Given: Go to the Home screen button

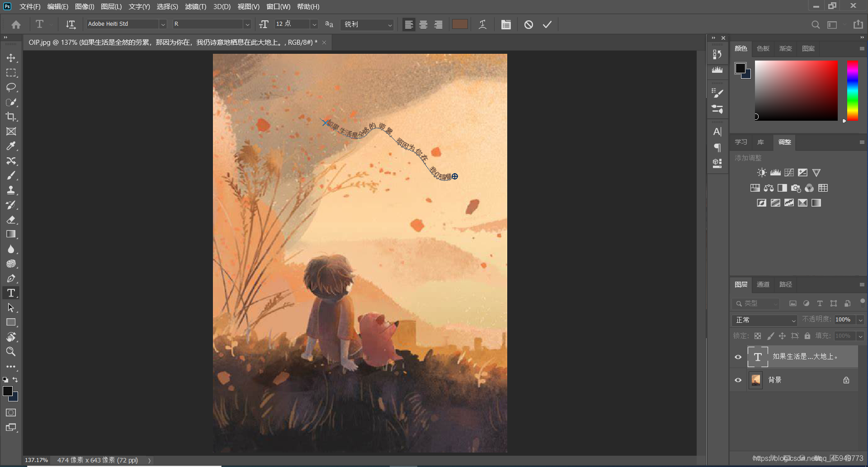Looking at the screenshot, I should [16, 24].
